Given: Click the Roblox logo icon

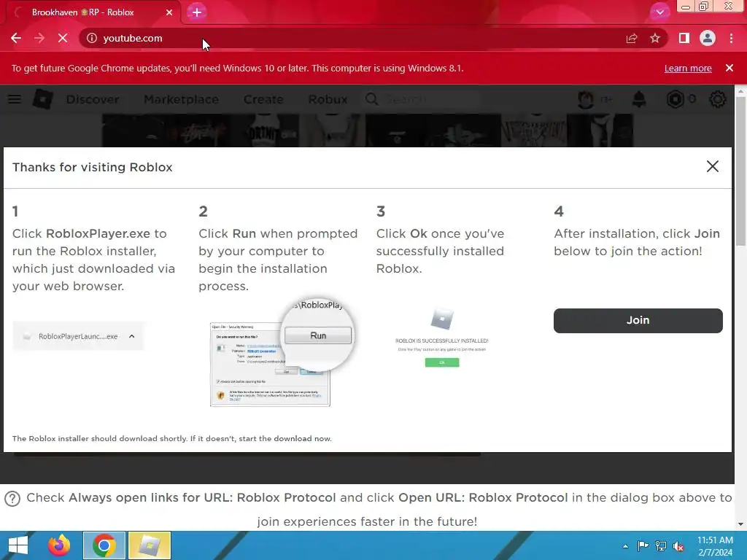Looking at the screenshot, I should click(42, 99).
